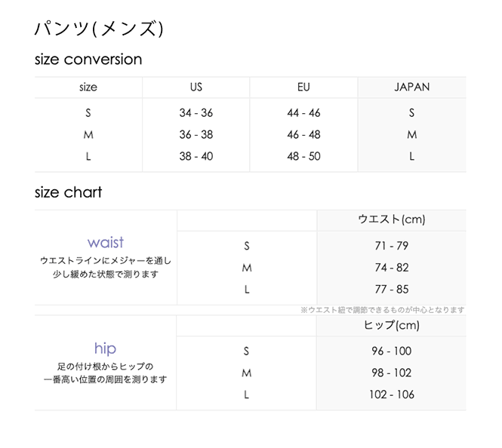
Task: Click the JAPAN column header
Action: click(x=411, y=87)
